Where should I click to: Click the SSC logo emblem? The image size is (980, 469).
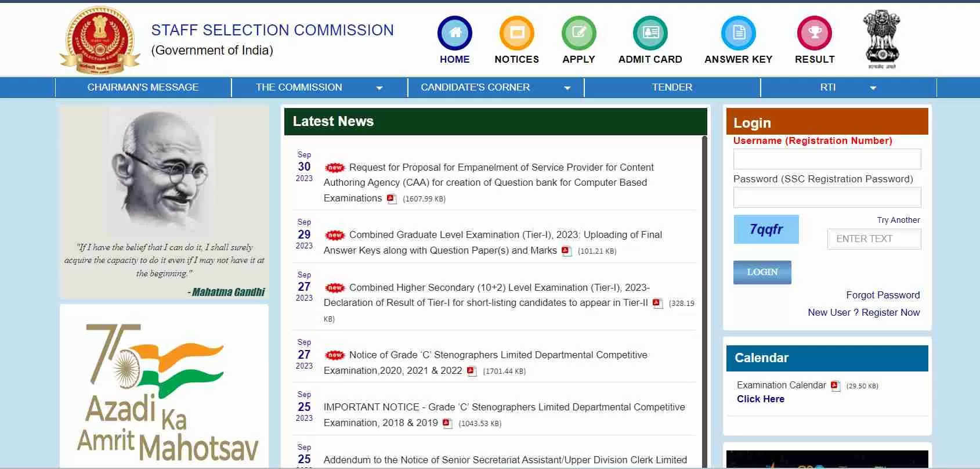point(100,39)
